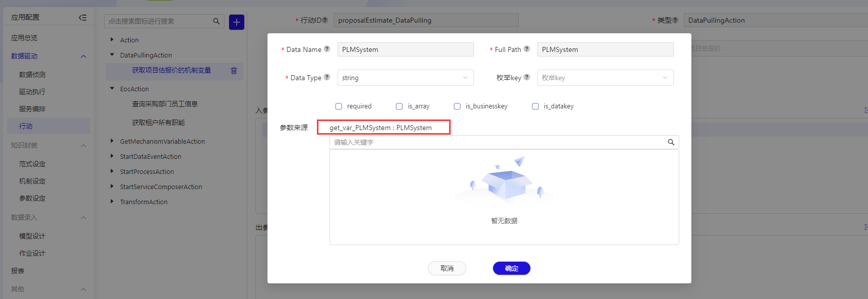Expand StartServiceComposerAction node

[x=112, y=186]
